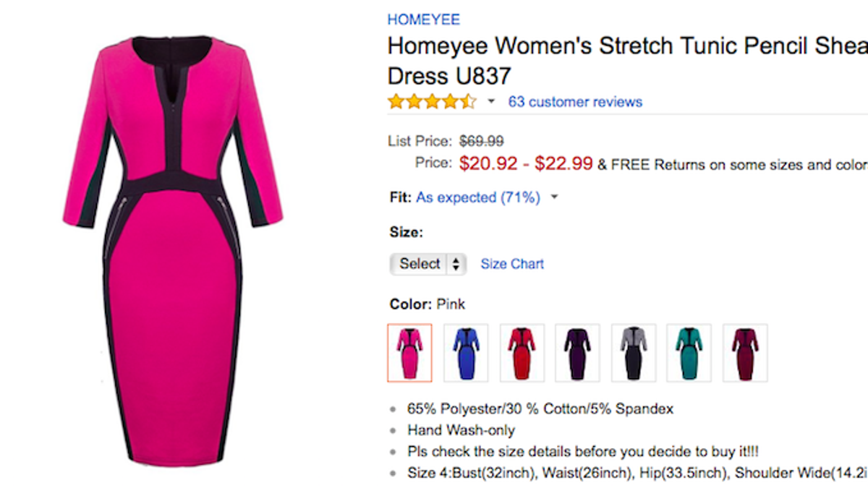Image resolution: width=868 pixels, height=488 pixels.
Task: Select the teal green dress swatch
Action: [689, 353]
